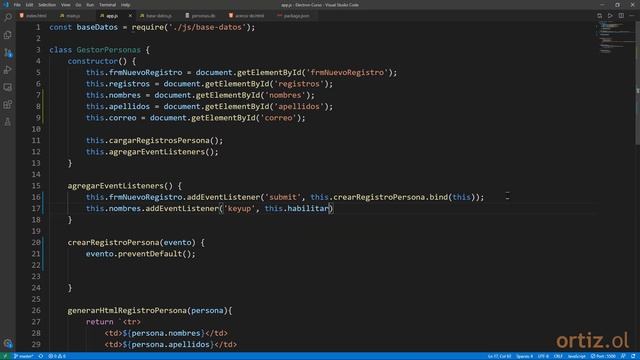
Task: Click the feedback icon in status bar
Action: 623,356
